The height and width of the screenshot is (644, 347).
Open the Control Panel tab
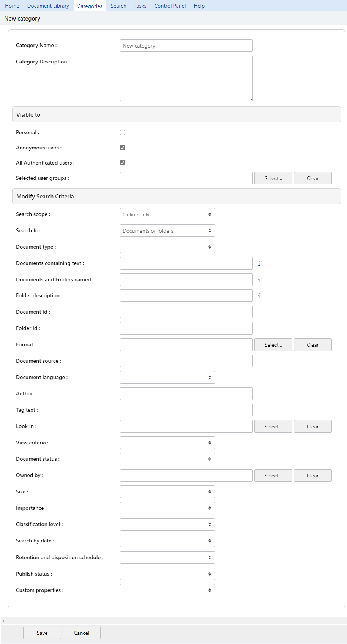tap(170, 6)
